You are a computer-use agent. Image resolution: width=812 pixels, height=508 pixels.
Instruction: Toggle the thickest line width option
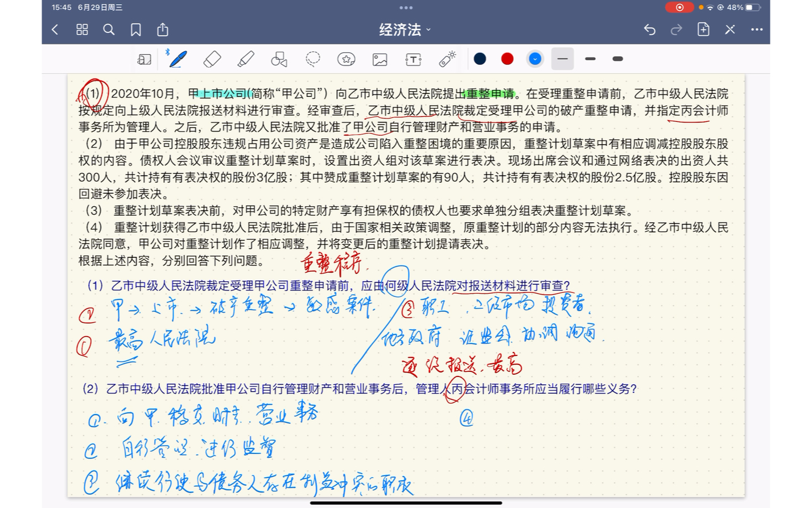(616, 59)
